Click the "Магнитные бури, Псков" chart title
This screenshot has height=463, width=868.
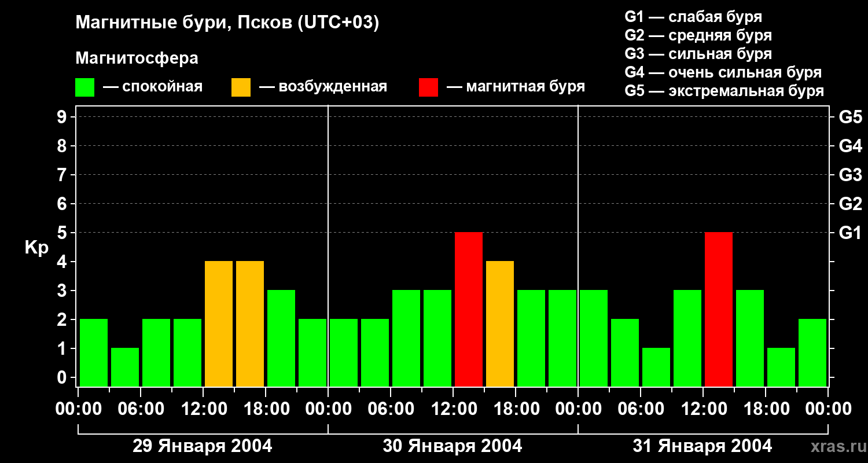tap(227, 23)
